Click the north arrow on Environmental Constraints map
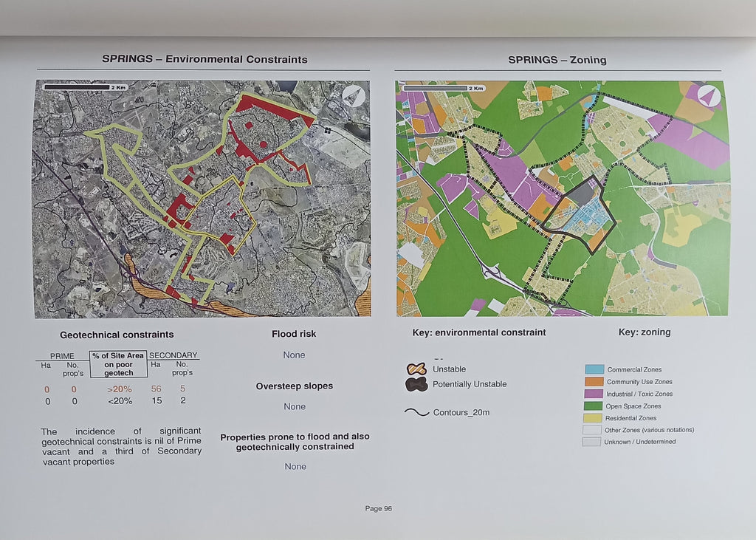 click(x=353, y=96)
